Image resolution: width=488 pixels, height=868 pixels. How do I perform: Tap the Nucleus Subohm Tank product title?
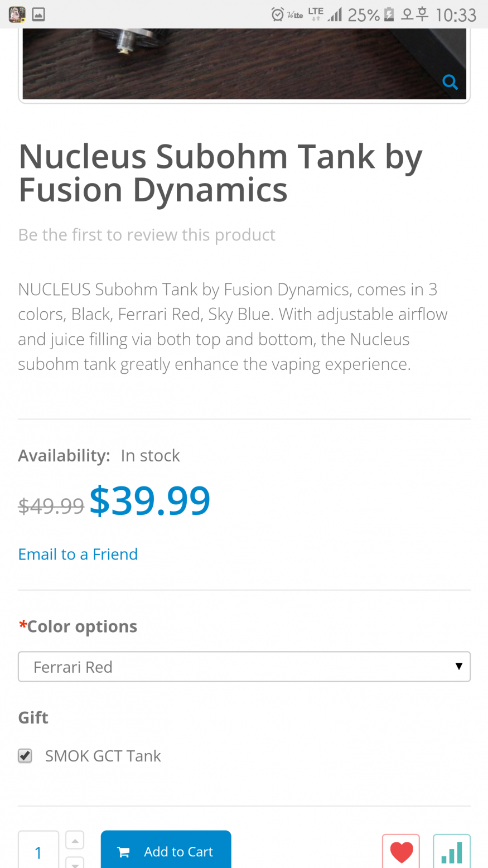[x=220, y=172]
